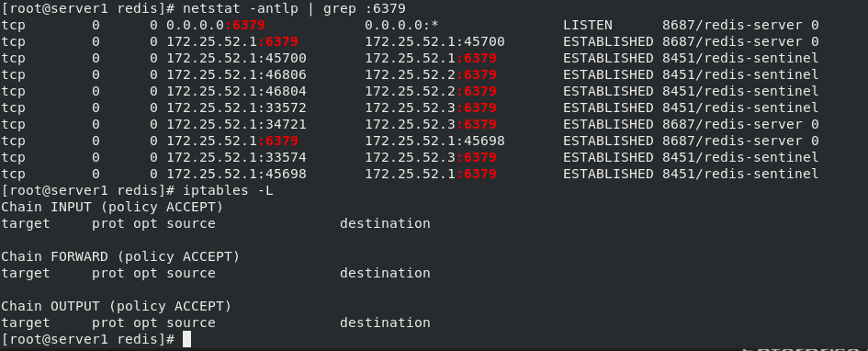Viewport: 868px width, 351px height.
Task: Click local address 172.25.52.1:45700
Action: click(x=236, y=58)
